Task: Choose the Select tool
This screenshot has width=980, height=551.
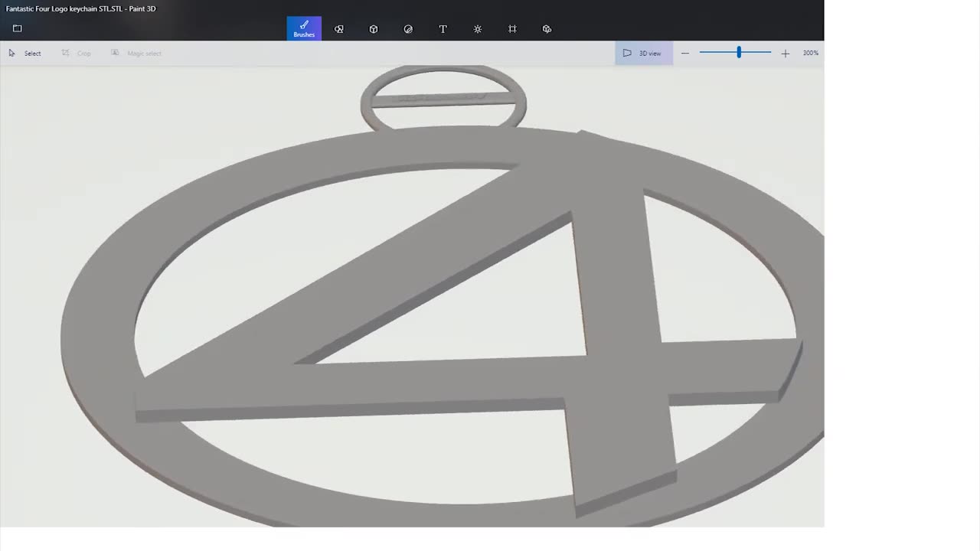Action: pos(24,53)
